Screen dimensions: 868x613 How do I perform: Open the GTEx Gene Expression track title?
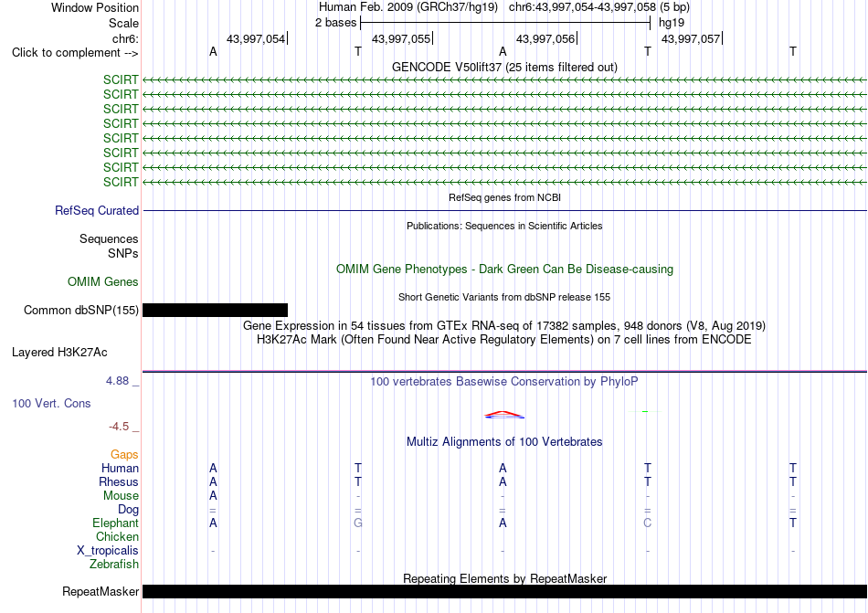pyautogui.click(x=504, y=325)
